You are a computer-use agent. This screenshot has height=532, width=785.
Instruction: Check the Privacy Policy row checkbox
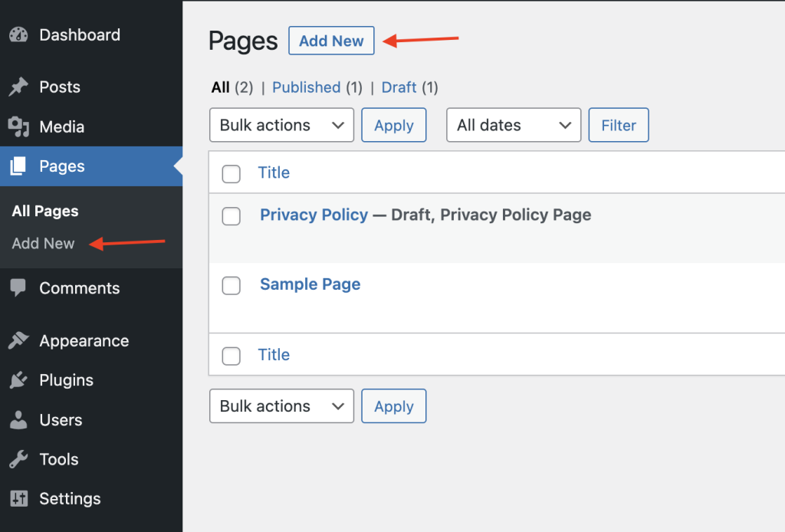231,216
